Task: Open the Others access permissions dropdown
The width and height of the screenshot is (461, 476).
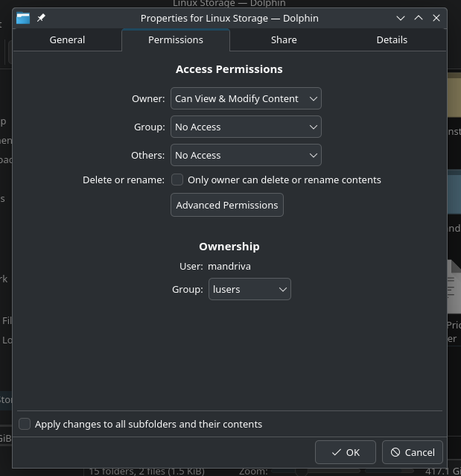Action: (x=246, y=155)
